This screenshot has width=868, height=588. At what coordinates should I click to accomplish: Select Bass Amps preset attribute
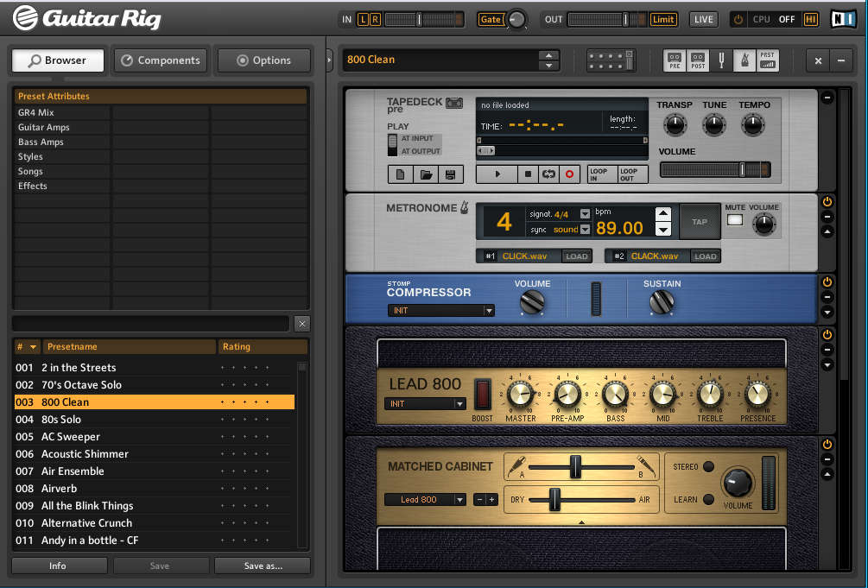(x=41, y=142)
